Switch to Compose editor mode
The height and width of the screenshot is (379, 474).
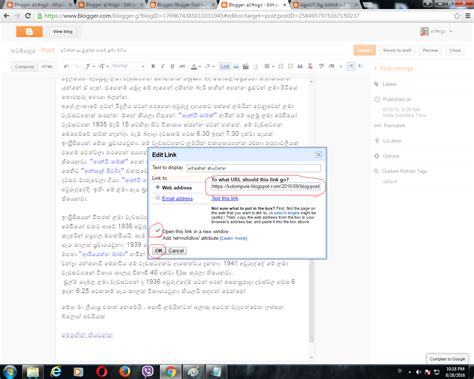coord(25,67)
